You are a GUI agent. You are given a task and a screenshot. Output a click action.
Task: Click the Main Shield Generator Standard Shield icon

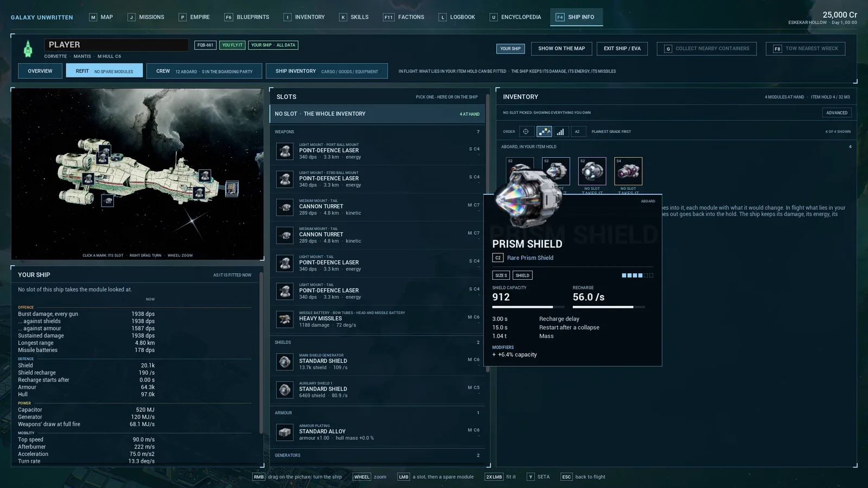(x=285, y=362)
